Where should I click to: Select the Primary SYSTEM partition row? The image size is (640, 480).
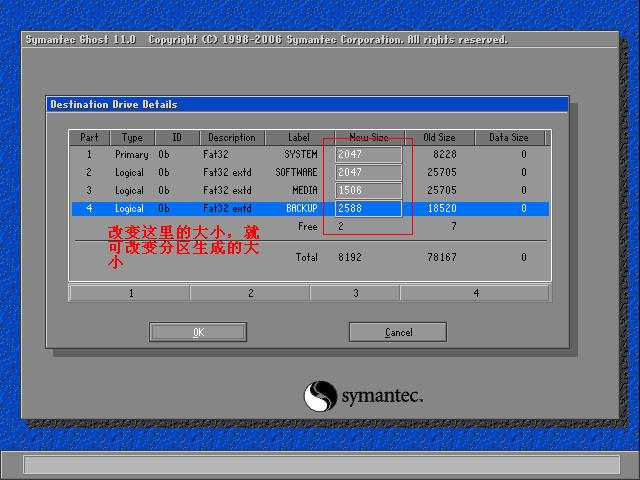click(x=200, y=155)
